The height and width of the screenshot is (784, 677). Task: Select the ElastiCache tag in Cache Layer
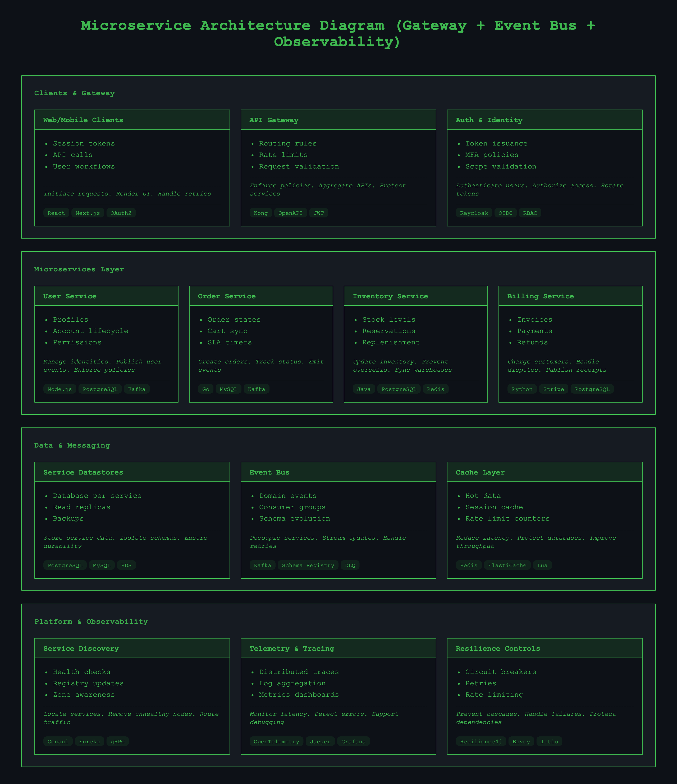coord(507,565)
